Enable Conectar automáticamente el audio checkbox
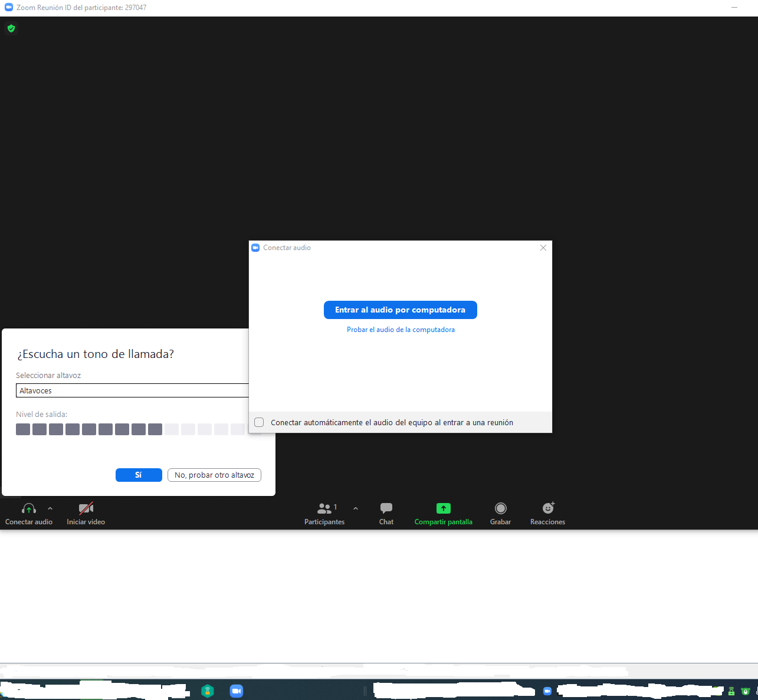 coord(259,422)
